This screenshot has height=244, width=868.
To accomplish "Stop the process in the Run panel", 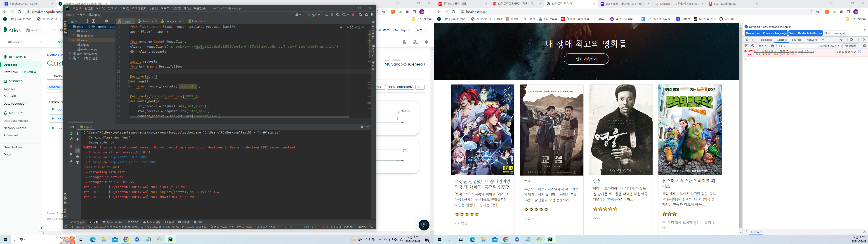I will pos(71,146).
